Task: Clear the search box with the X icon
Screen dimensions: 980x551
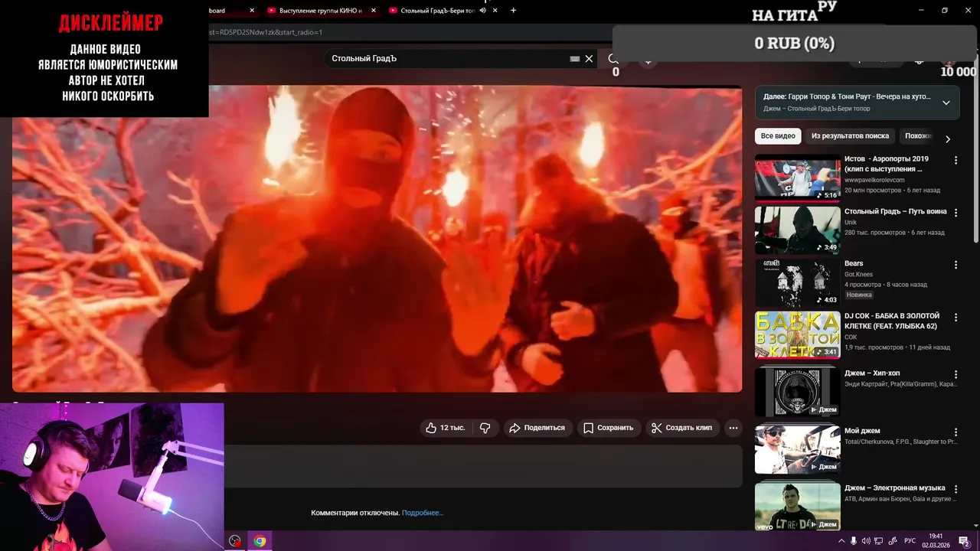Action: [x=589, y=58]
